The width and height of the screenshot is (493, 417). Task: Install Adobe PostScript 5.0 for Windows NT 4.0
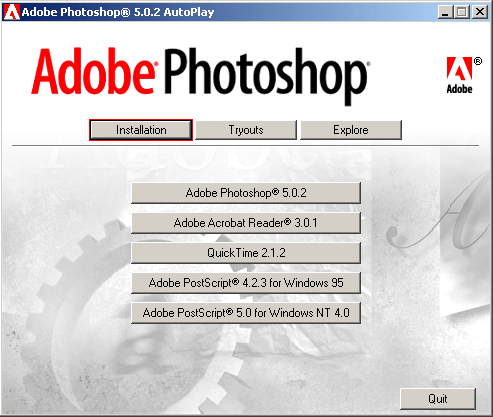246,313
